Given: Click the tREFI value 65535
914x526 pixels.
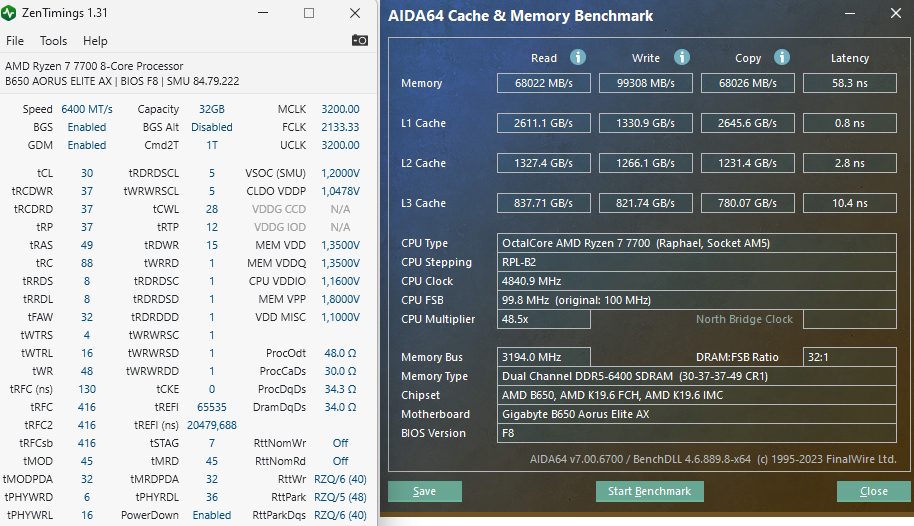Looking at the screenshot, I should click(x=212, y=407).
